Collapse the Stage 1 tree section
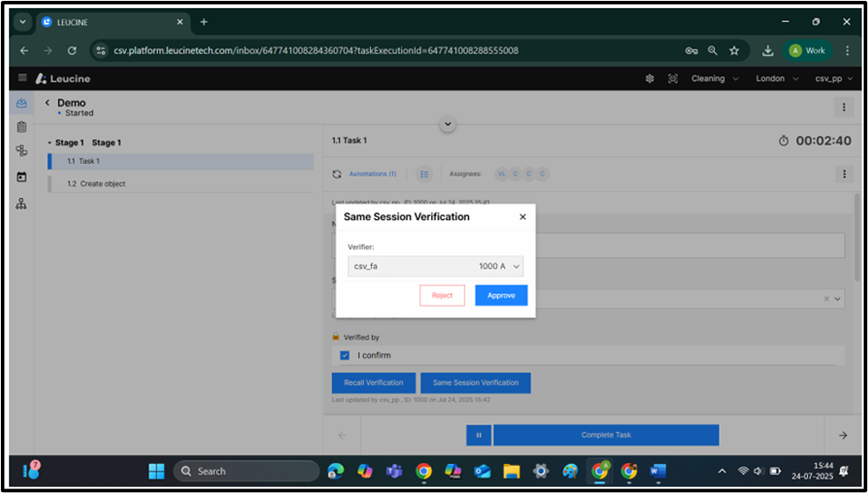The height and width of the screenshot is (493, 868). point(49,143)
